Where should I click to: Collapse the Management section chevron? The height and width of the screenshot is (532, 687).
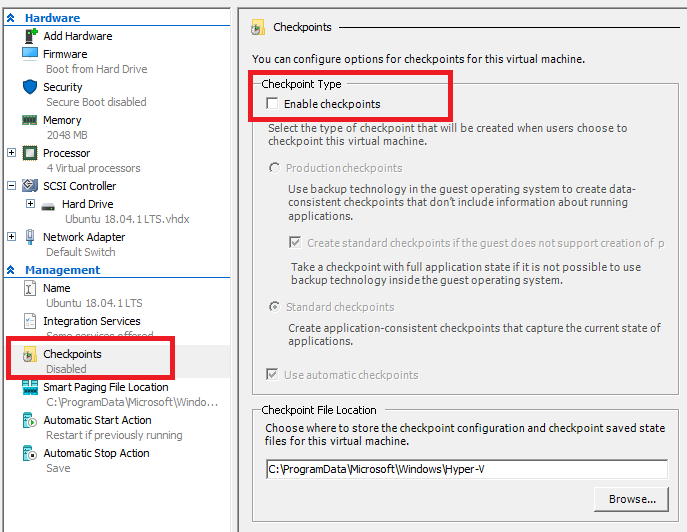(11, 270)
